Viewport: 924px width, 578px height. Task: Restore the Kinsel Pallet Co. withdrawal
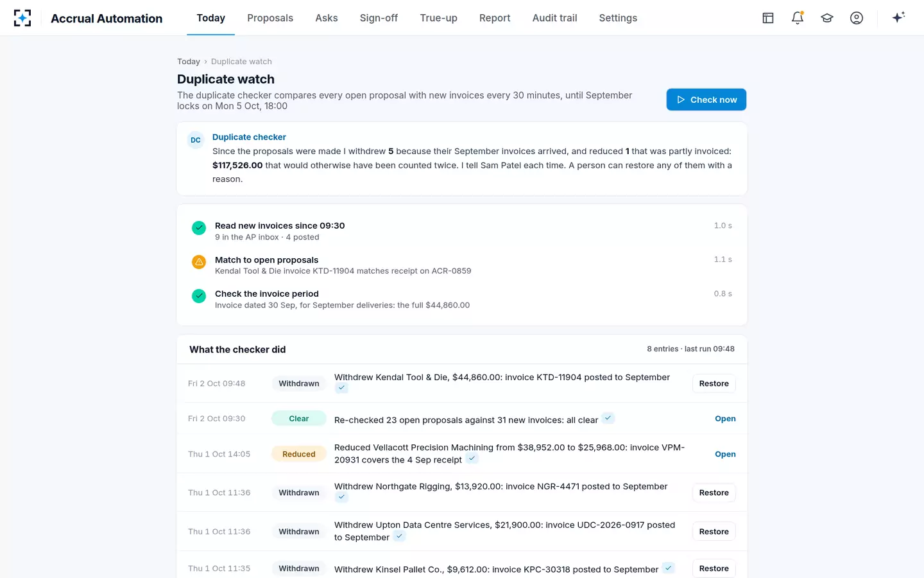(x=714, y=568)
